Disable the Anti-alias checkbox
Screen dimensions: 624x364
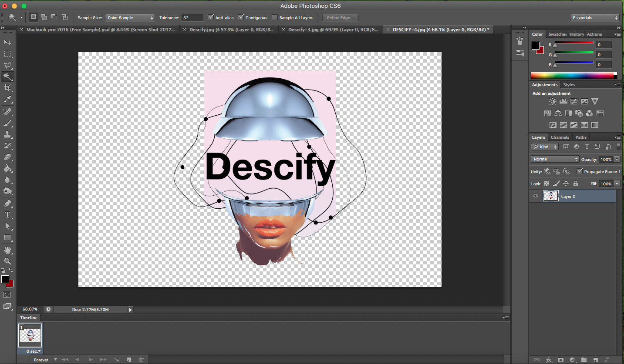[x=211, y=18]
